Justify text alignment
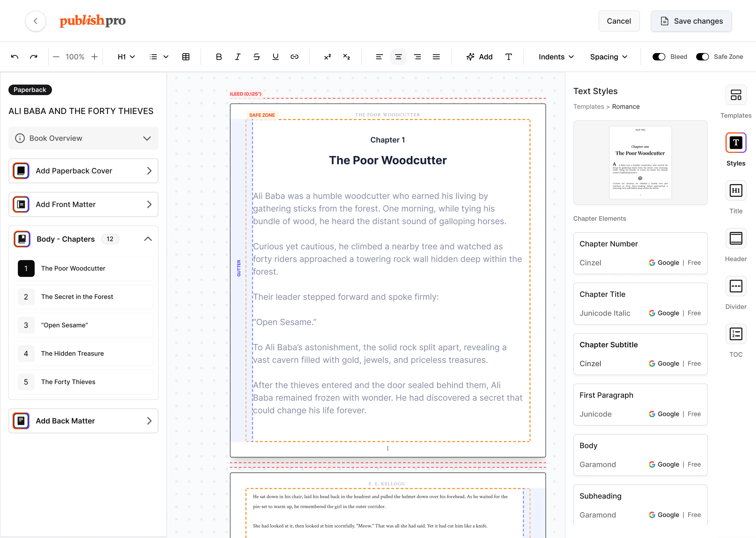The width and height of the screenshot is (756, 538). 436,57
